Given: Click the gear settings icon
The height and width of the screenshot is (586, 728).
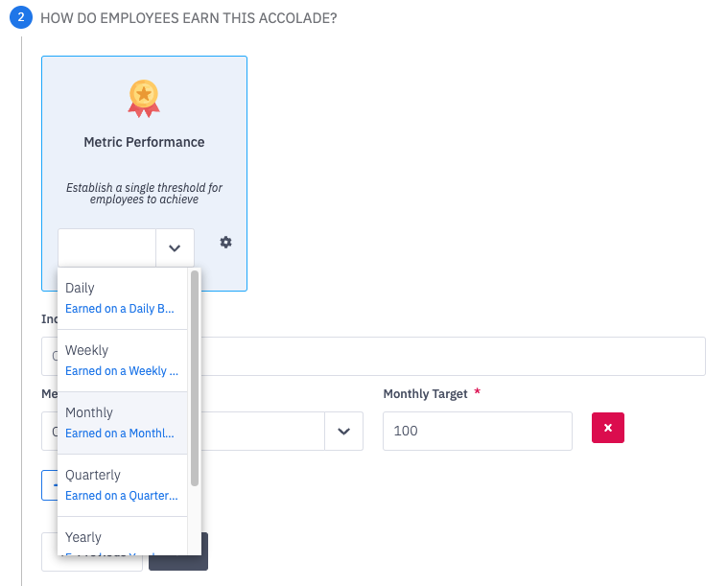Looking at the screenshot, I should 225,243.
